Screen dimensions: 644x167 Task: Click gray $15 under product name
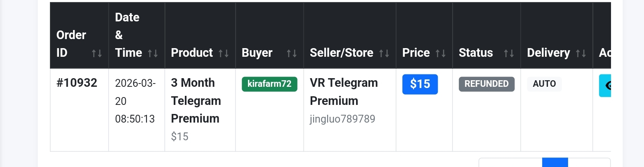179,137
